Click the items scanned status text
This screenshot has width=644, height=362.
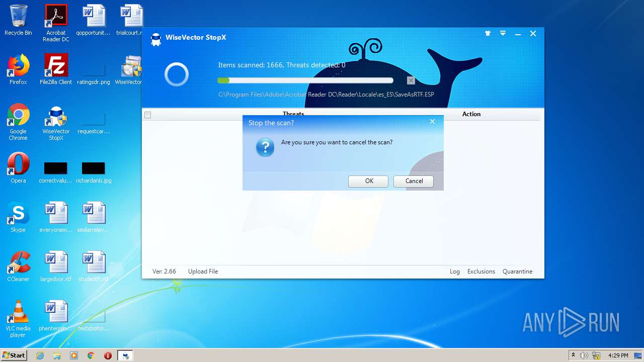282,65
